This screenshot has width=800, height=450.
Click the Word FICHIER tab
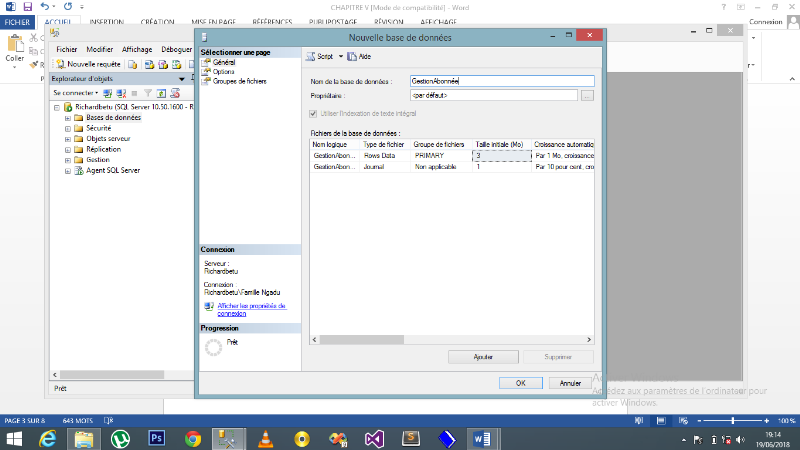17,22
